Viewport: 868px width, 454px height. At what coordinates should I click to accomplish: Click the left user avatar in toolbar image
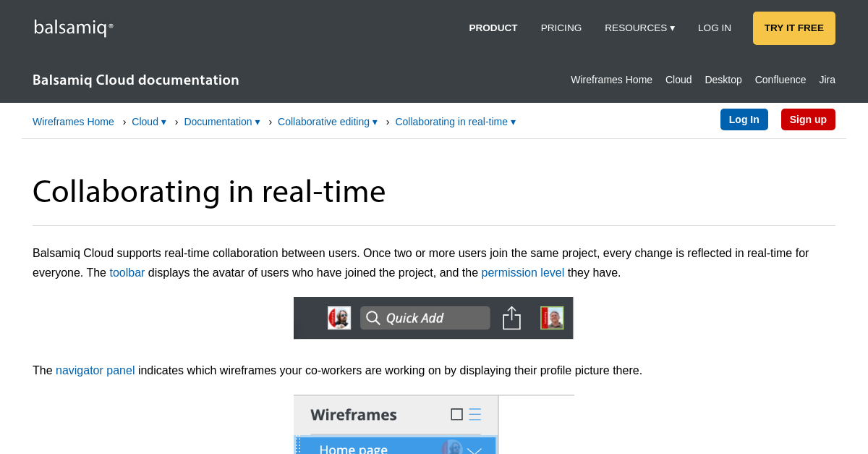[339, 318]
